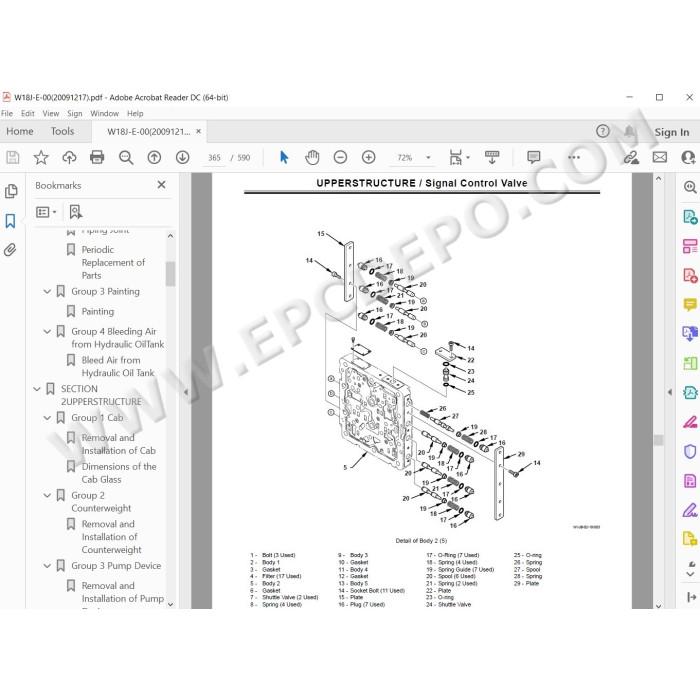Zoom out with minus icon
This screenshot has height=700, width=700.
[x=340, y=157]
